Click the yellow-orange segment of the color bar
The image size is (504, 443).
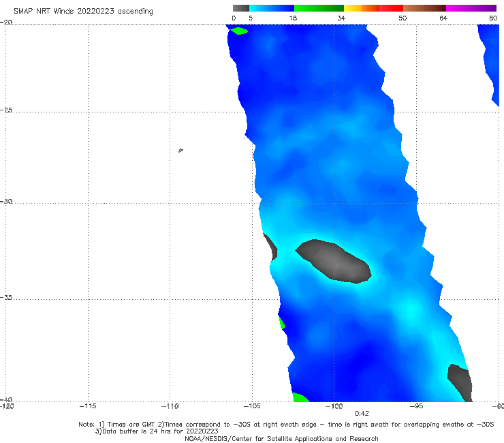click(x=362, y=8)
